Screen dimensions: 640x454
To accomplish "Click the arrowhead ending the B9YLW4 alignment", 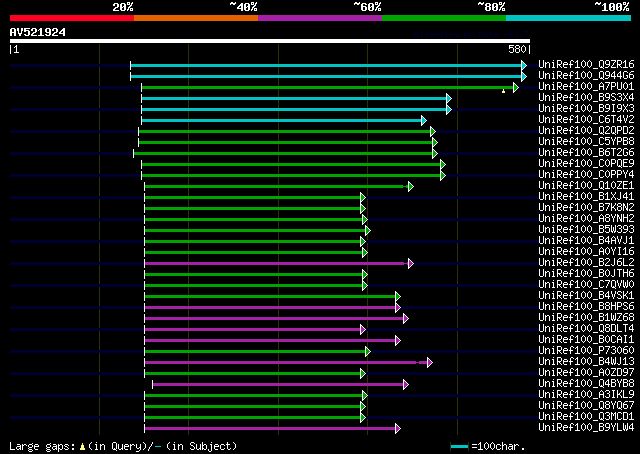I will 398,429.
